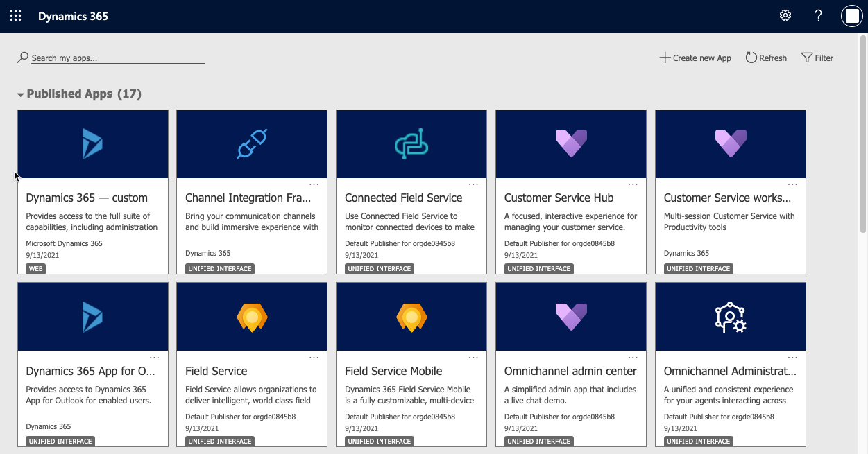
Task: Open more options for Connected Field Service
Action: (x=474, y=184)
